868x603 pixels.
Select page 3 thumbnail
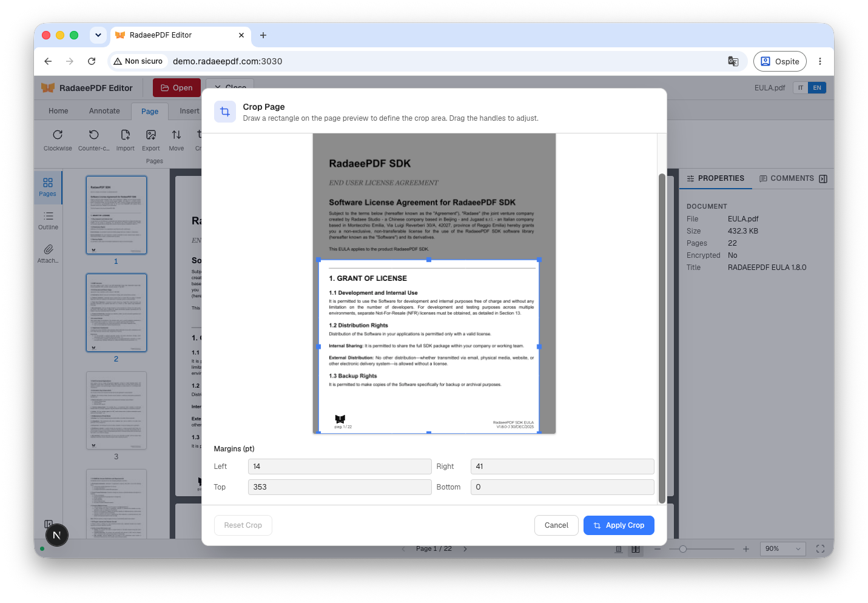click(x=116, y=411)
